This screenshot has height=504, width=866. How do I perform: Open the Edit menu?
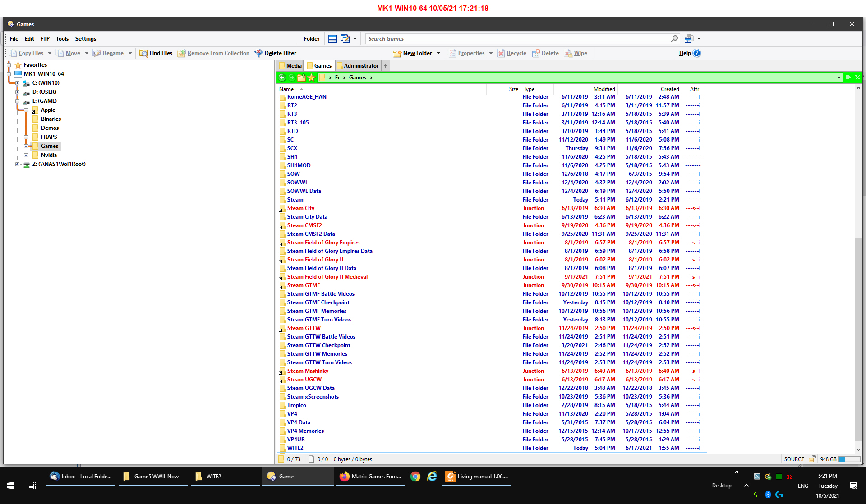[29, 39]
